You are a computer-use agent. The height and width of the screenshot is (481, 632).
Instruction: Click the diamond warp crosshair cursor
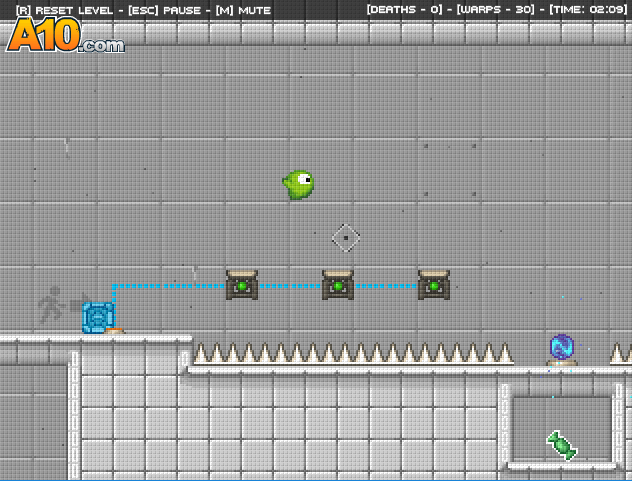(346, 238)
